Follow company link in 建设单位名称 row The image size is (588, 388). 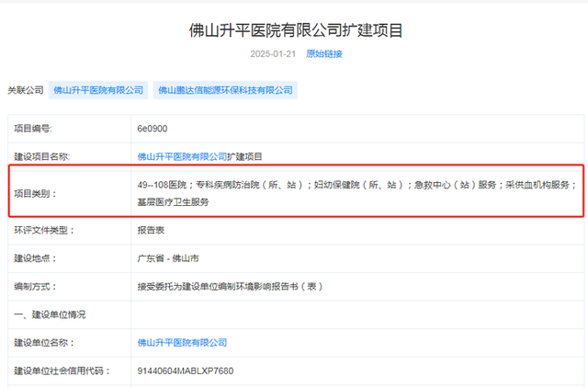182,343
